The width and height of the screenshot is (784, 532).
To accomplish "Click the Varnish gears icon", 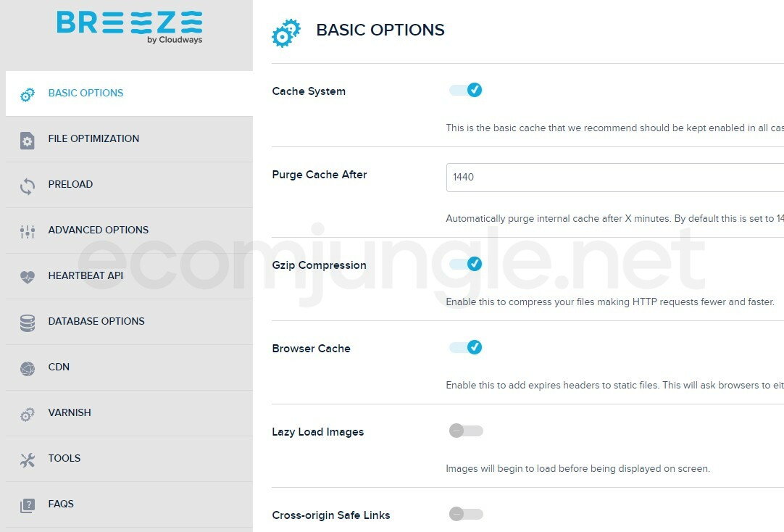I will [x=28, y=414].
